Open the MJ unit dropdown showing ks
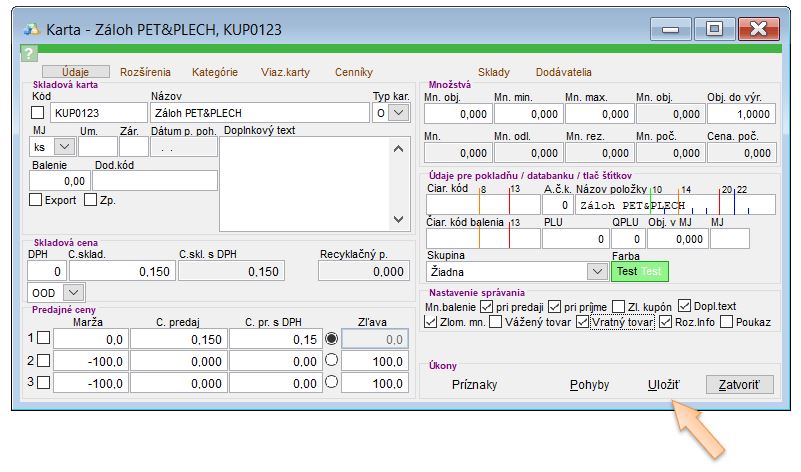801x472 pixels. tap(66, 146)
